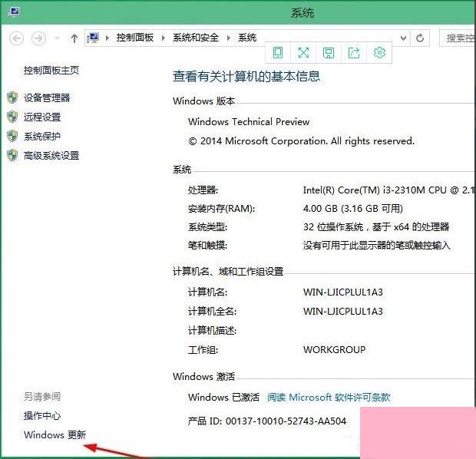476x459 pixels.
Task: Click 32 位操作系统 system type value
Action: click(376, 226)
